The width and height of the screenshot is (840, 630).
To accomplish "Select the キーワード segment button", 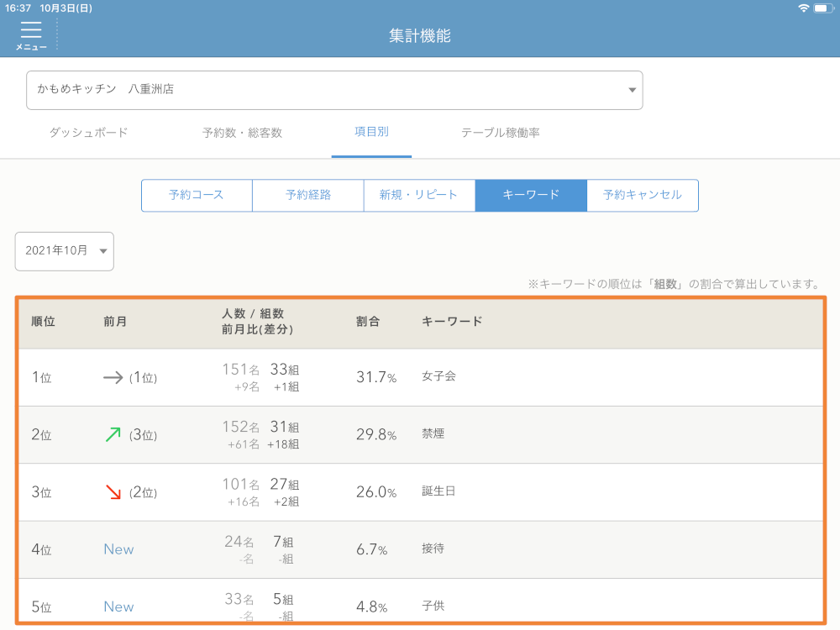I will 531,195.
